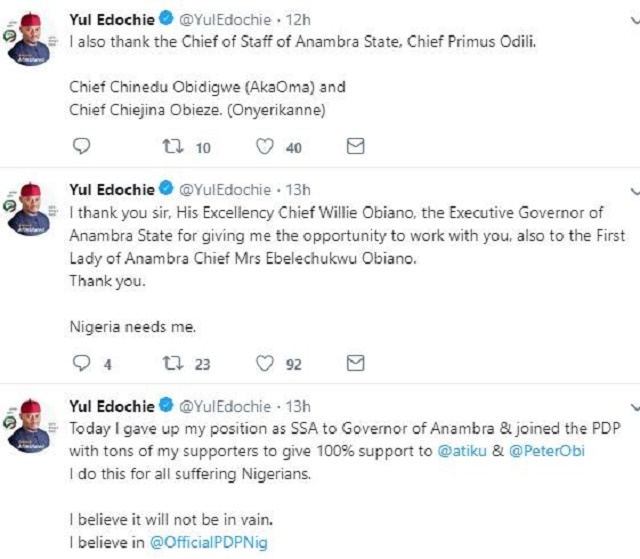
Task: Open the @YulEdochie handle on second tweet
Action: click(225, 190)
